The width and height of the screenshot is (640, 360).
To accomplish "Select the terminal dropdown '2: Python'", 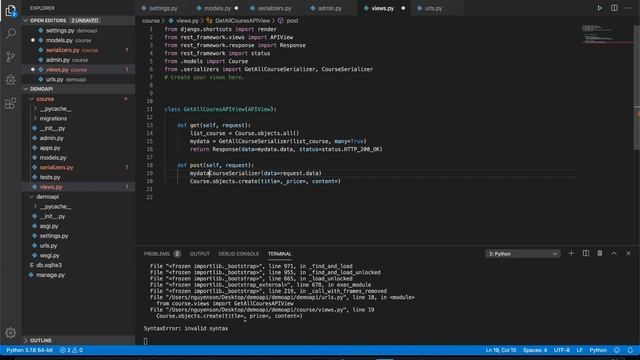I will pyautogui.click(x=523, y=254).
